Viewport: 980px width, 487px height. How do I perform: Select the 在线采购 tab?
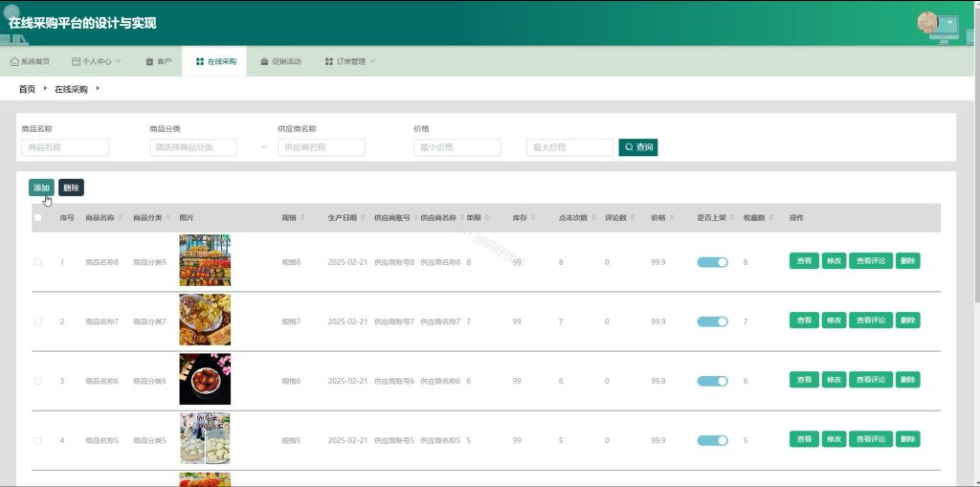point(214,61)
